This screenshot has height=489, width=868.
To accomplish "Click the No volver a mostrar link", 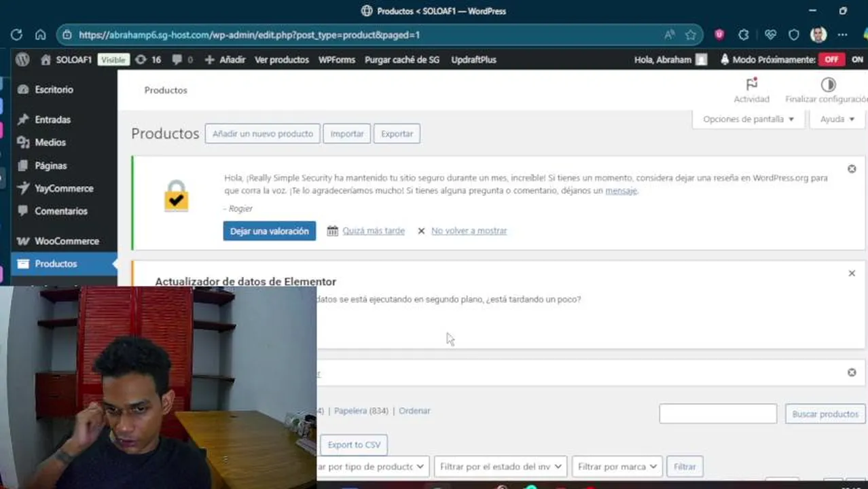I will point(469,231).
